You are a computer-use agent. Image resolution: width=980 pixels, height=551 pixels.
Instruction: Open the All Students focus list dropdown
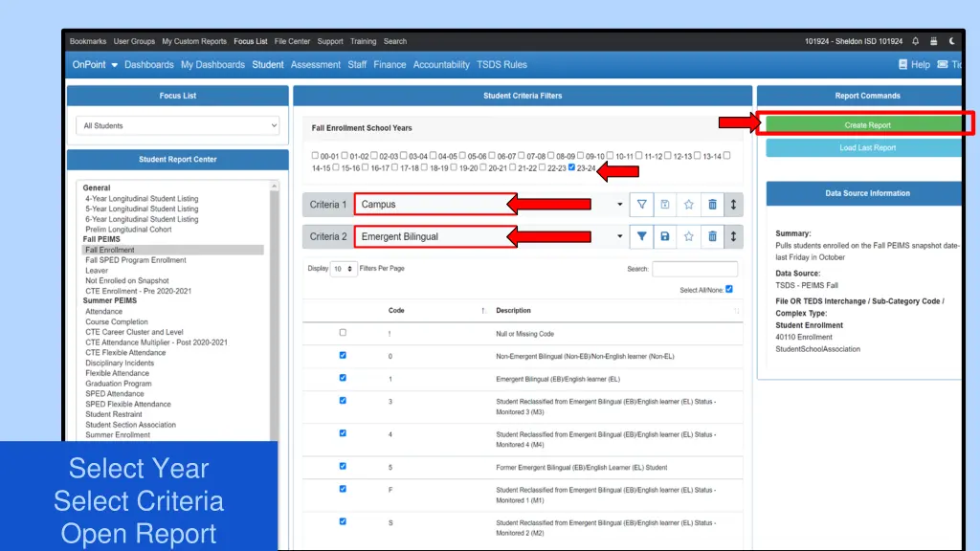click(x=177, y=125)
